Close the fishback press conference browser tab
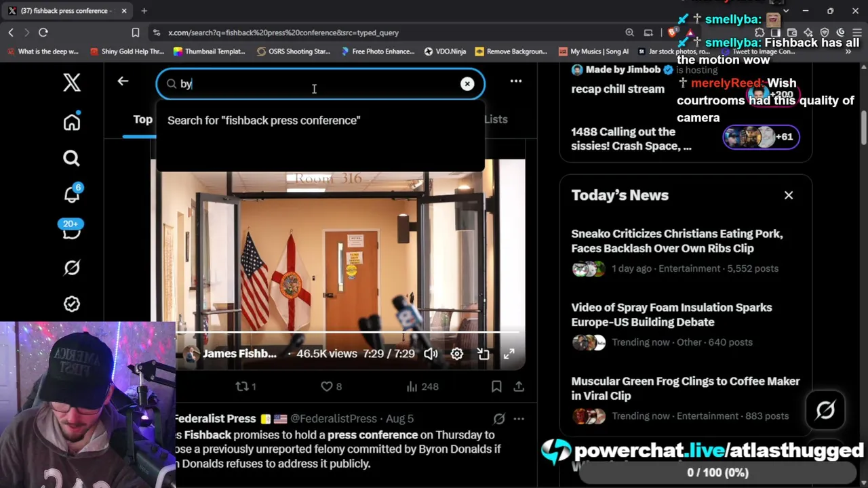Viewport: 868px width, 488px height. (x=125, y=11)
